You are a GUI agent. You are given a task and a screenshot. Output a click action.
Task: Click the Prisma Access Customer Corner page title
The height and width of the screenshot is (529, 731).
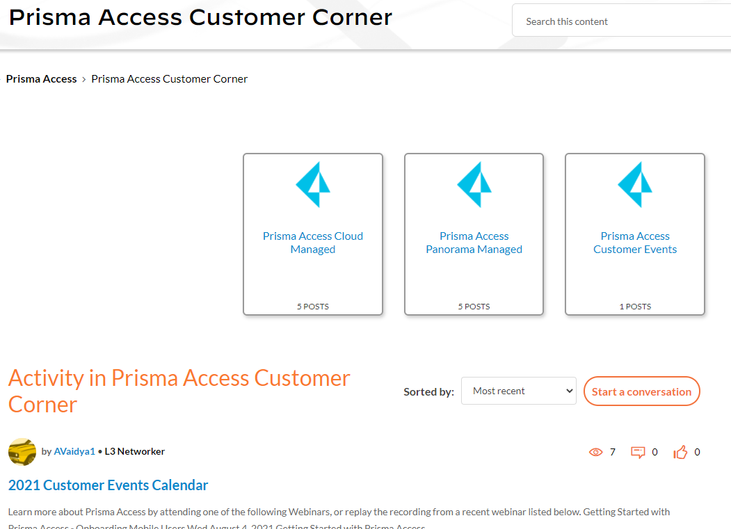click(x=201, y=17)
